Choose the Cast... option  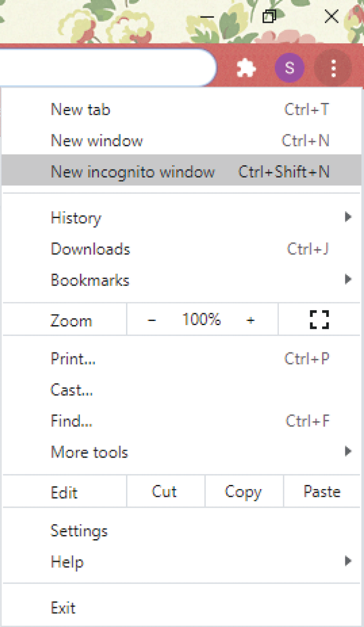(x=182, y=390)
